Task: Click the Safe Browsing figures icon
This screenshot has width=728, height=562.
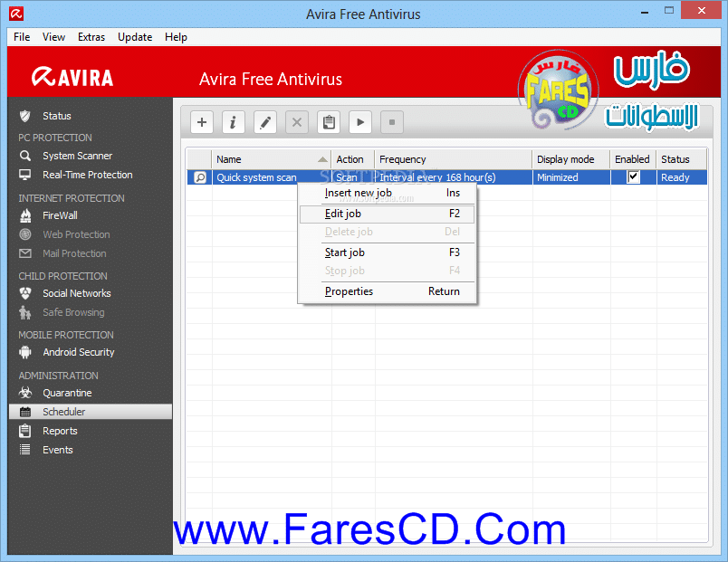Action: pyautogui.click(x=25, y=312)
